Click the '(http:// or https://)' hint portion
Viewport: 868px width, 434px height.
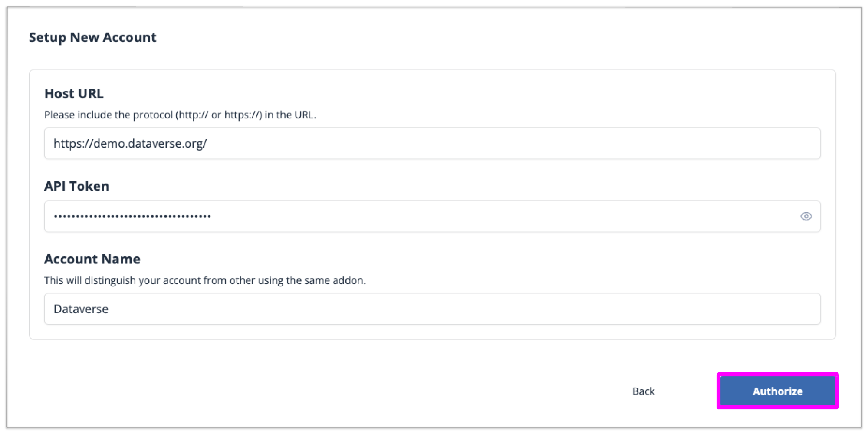pos(218,115)
